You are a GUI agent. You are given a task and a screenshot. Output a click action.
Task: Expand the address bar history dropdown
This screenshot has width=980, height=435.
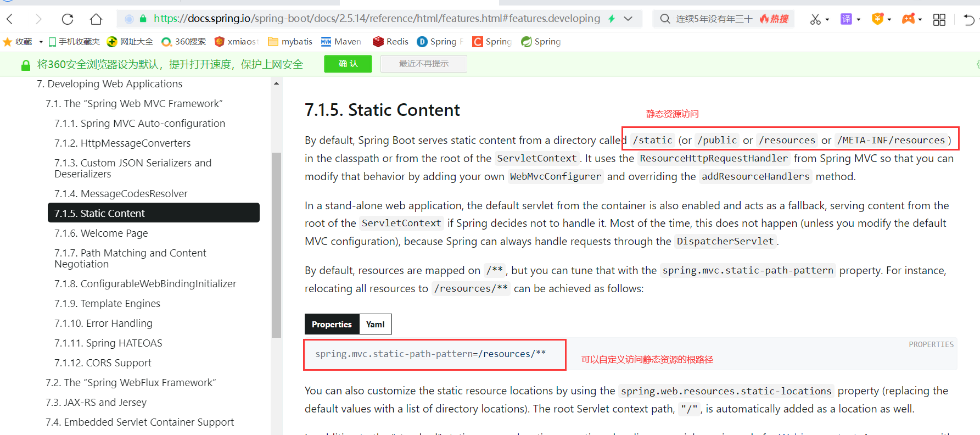[x=628, y=19]
